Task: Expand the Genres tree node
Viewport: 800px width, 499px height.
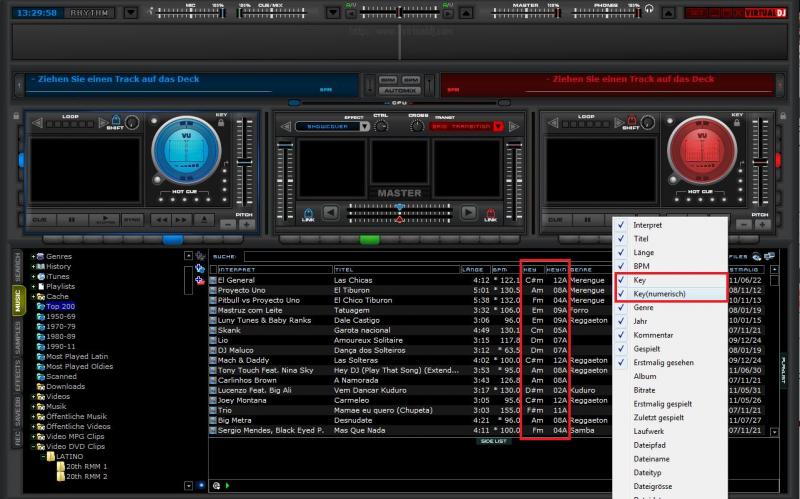Action: click(x=33, y=257)
